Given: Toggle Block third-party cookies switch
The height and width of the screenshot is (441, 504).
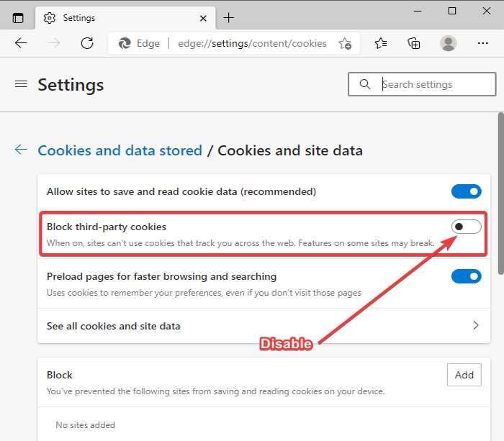Looking at the screenshot, I should click(x=466, y=227).
